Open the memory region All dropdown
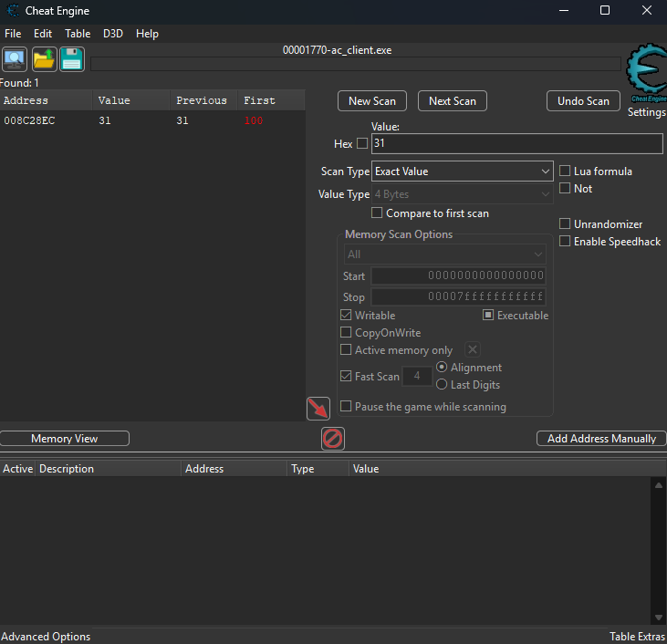 click(445, 254)
